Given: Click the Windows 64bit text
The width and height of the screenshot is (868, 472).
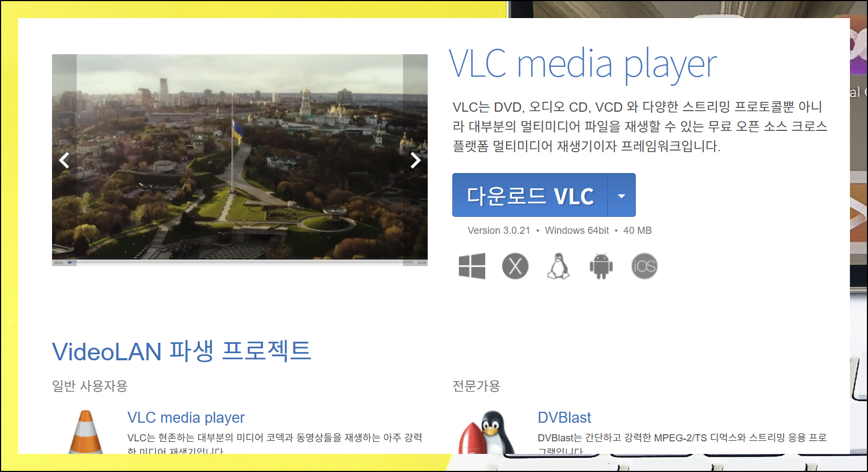Looking at the screenshot, I should click(x=577, y=231).
